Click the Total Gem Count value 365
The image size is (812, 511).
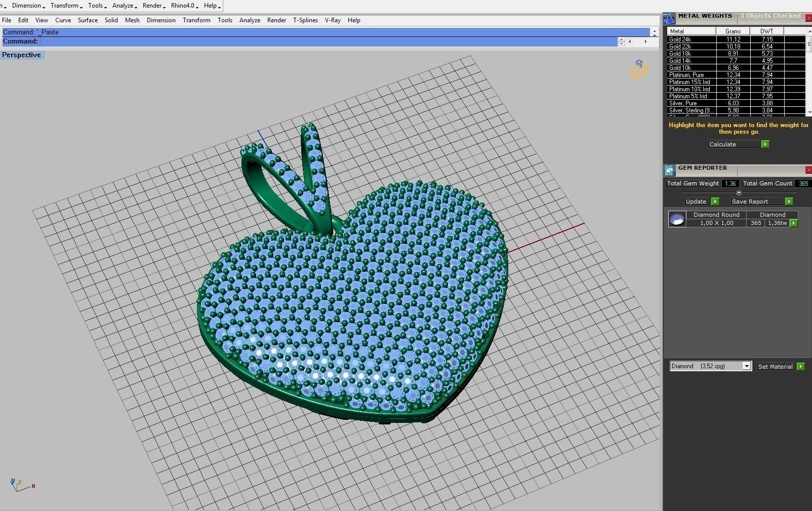[x=803, y=183]
